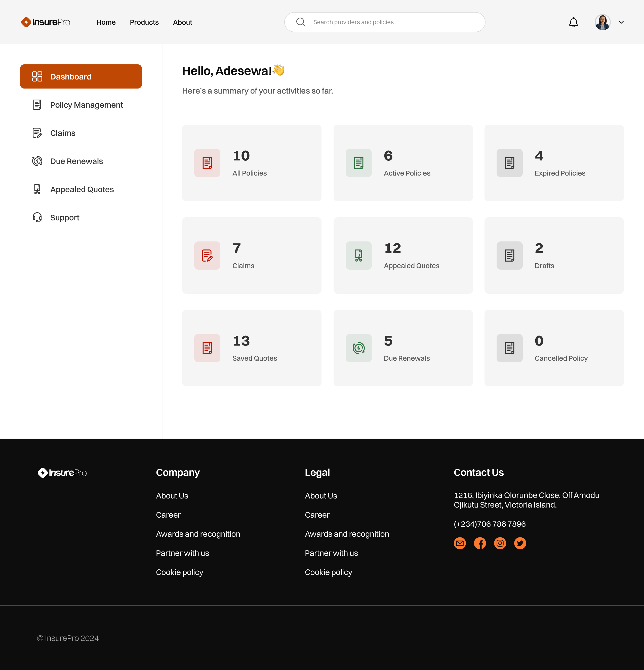Image resolution: width=644 pixels, height=670 pixels.
Task: Expand the profile dropdown chevron
Action: [x=621, y=22]
